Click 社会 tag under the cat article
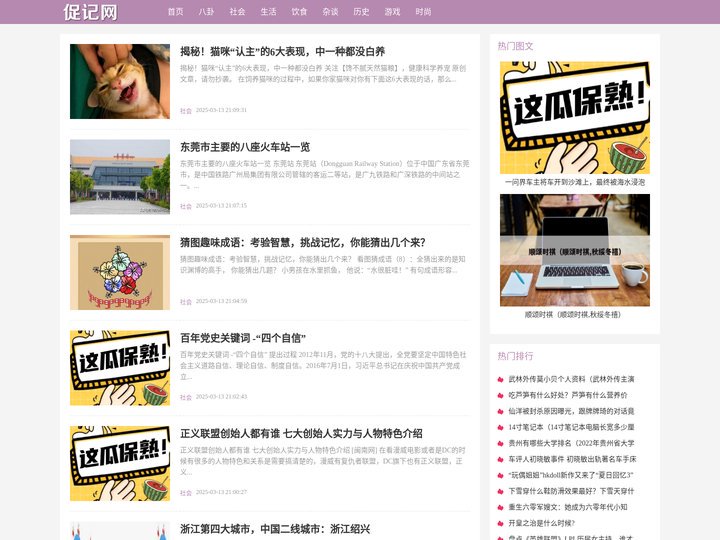The height and width of the screenshot is (540, 720). pos(186,111)
